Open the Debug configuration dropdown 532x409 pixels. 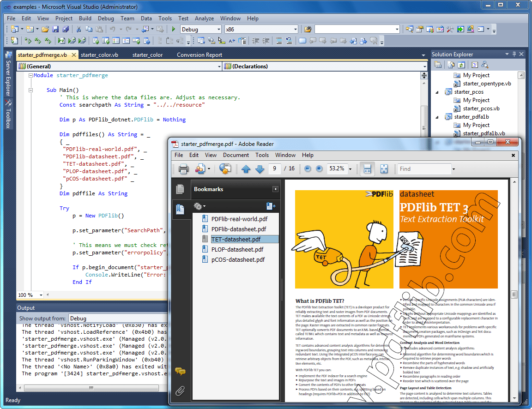pos(219,29)
